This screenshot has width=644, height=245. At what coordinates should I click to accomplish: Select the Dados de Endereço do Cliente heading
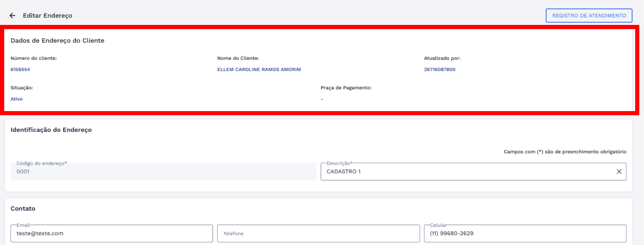[x=58, y=41]
